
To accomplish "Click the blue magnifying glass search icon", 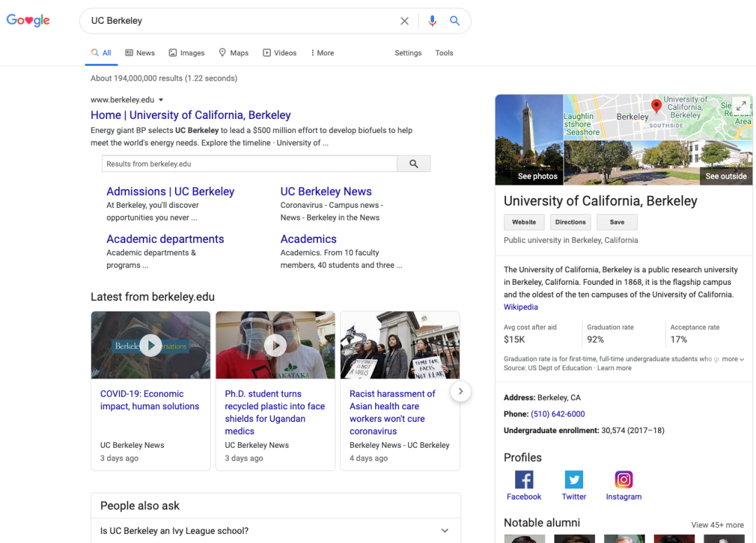I will [455, 21].
